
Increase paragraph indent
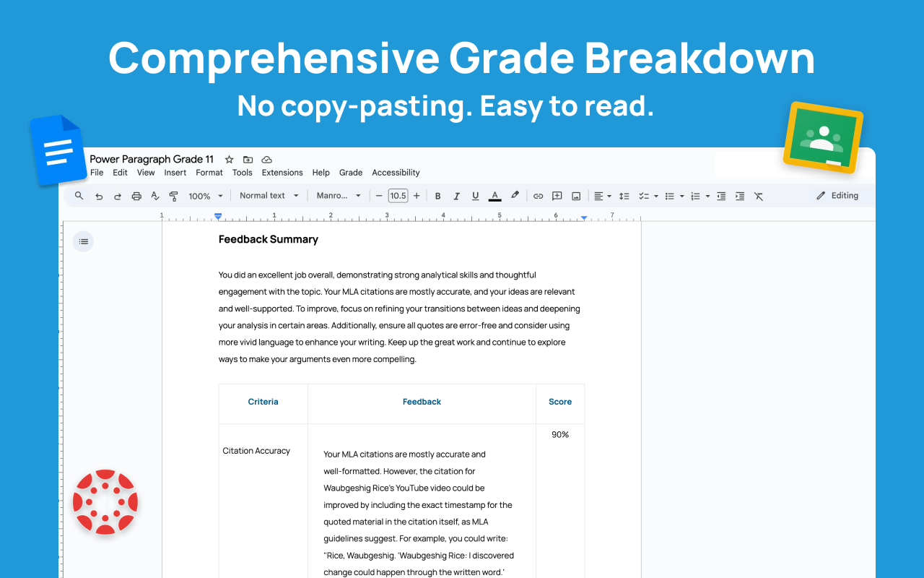[740, 196]
